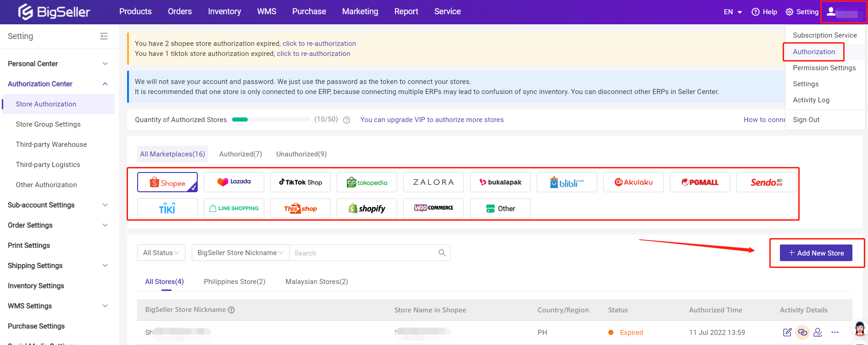This screenshot has height=345, width=868.
Task: Expand Personal Center section
Action: tap(105, 64)
